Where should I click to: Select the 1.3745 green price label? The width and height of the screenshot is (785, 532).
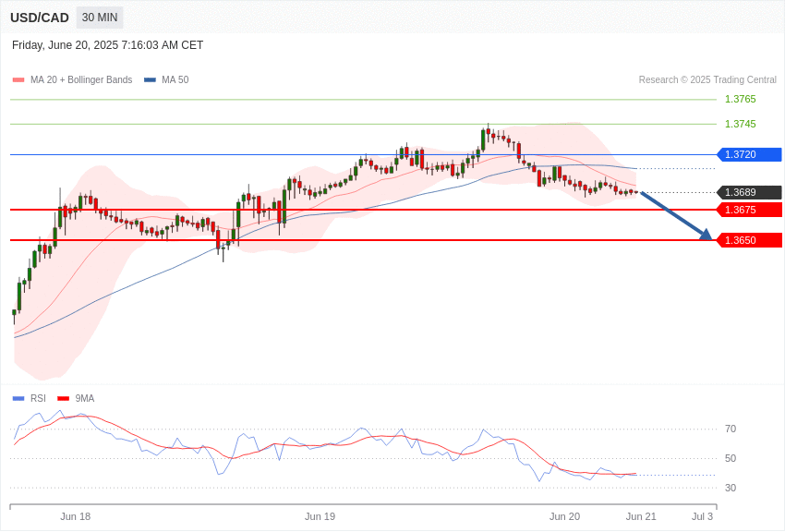pos(740,124)
